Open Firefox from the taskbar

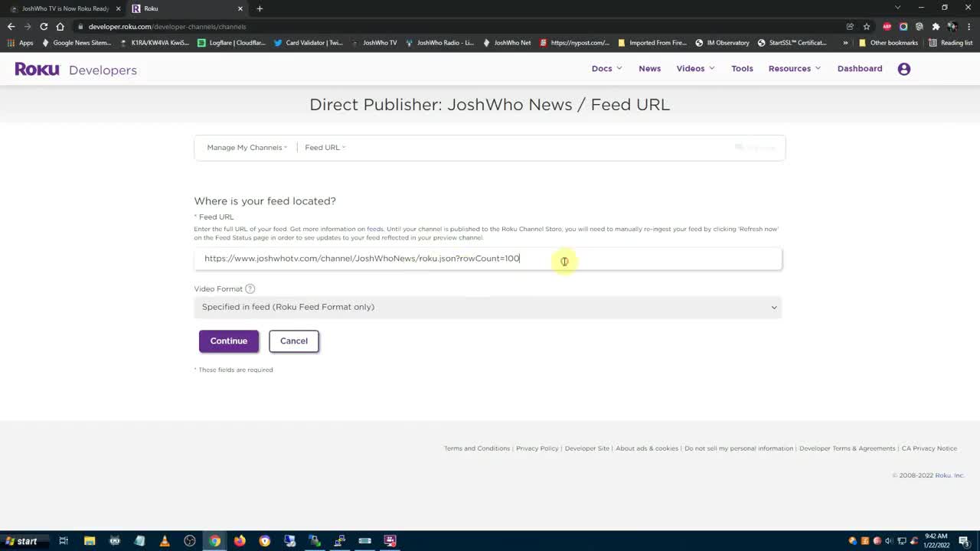pos(240,541)
